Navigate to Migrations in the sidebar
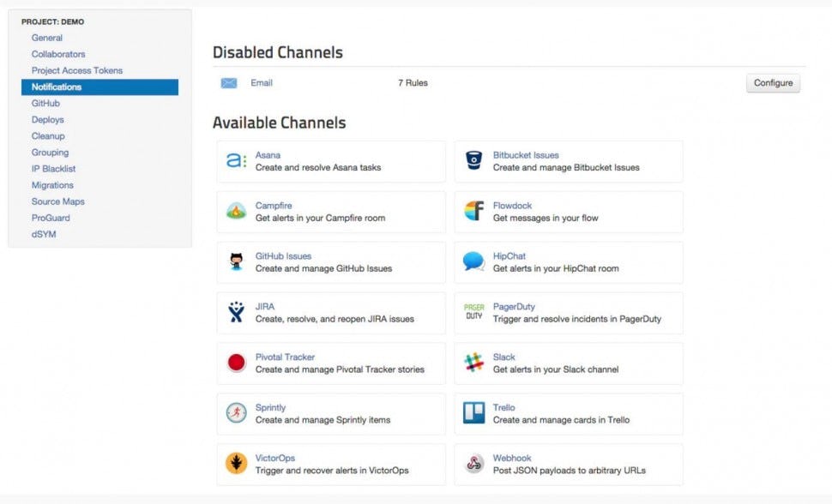832x504 pixels. tap(52, 185)
